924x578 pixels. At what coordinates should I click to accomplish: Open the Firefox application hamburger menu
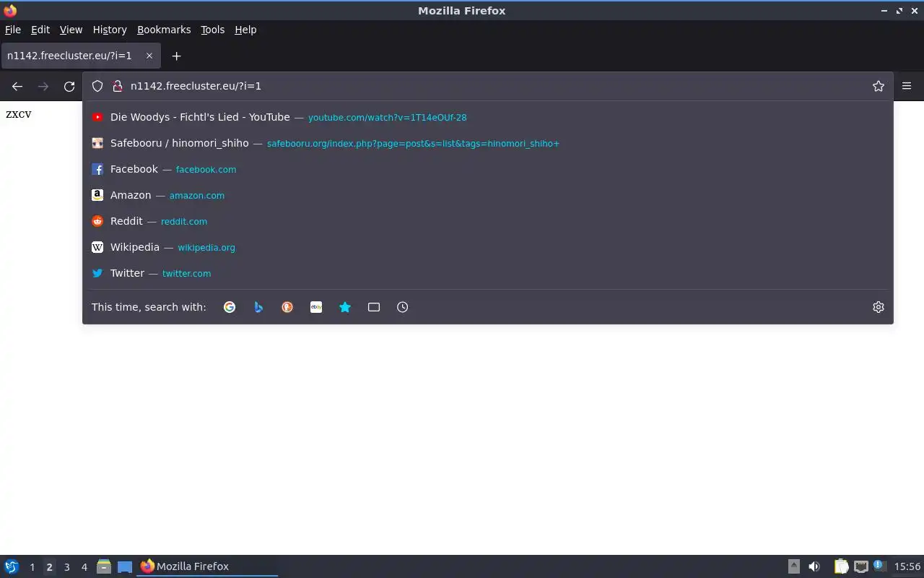[x=907, y=86]
